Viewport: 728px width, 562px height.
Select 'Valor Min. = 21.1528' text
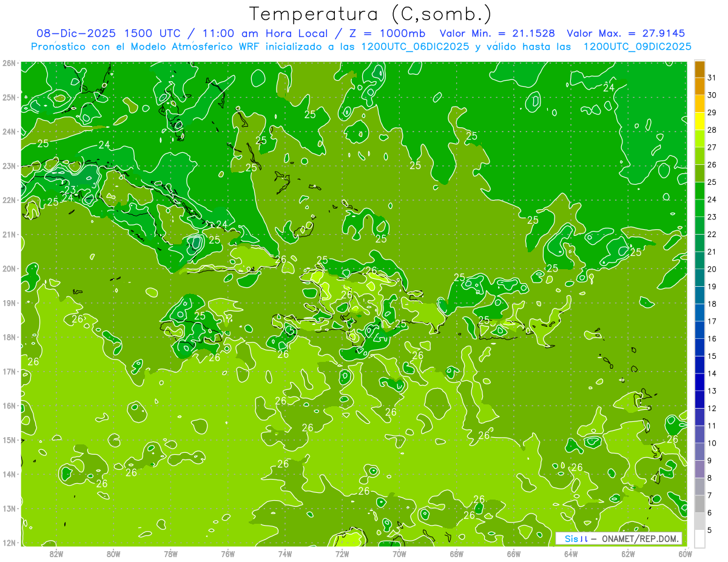(x=497, y=33)
